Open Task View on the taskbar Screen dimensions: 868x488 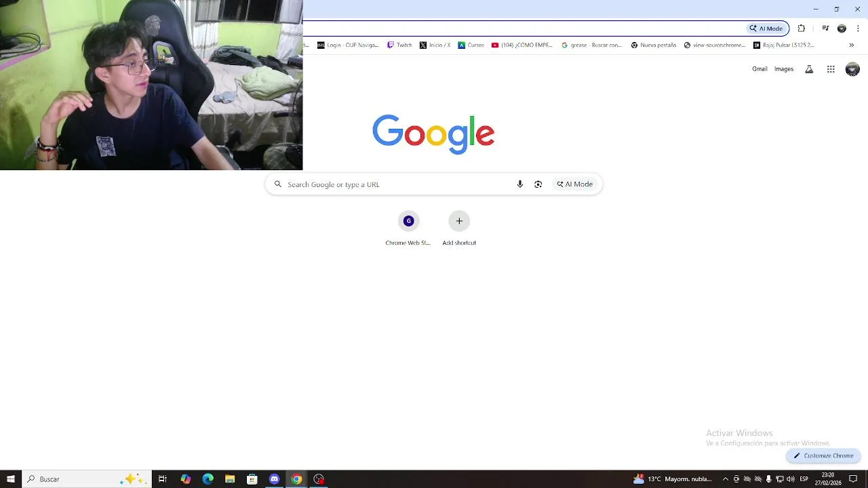[163, 479]
